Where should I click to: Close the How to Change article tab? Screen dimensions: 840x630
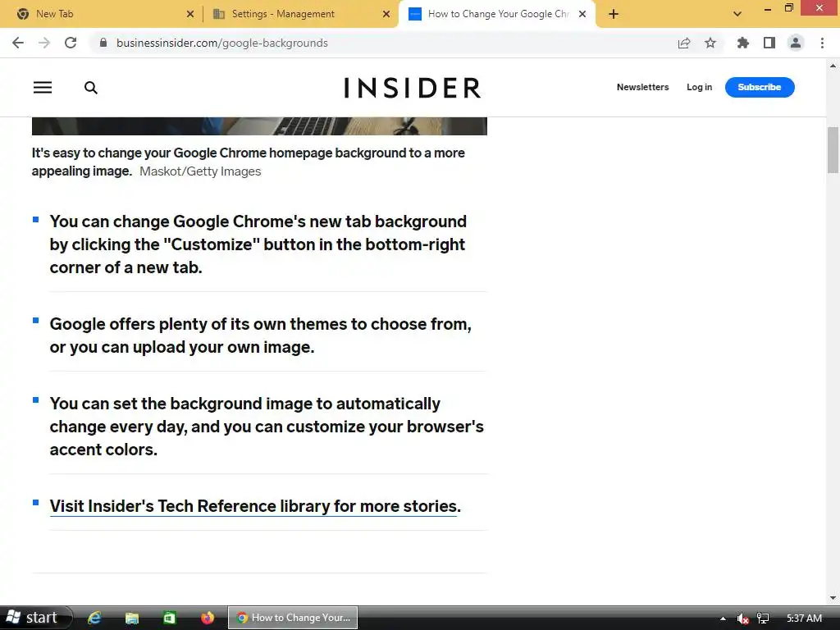point(582,14)
